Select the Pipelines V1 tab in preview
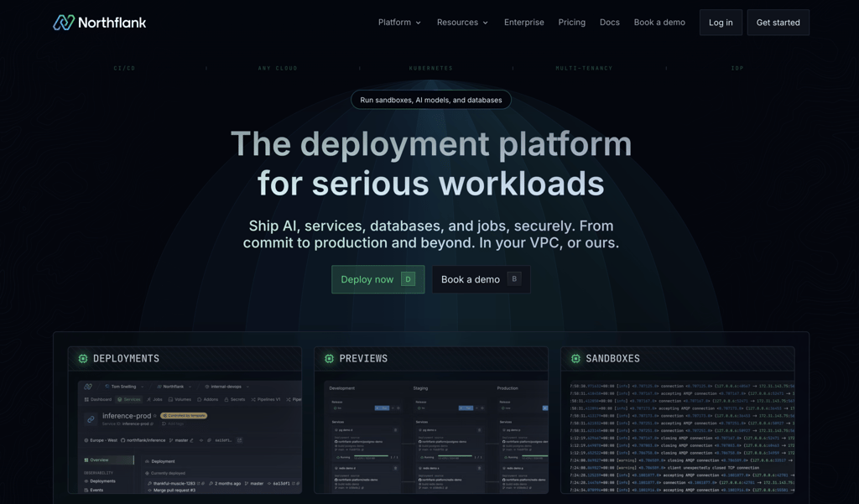This screenshot has width=859, height=504. (x=266, y=399)
